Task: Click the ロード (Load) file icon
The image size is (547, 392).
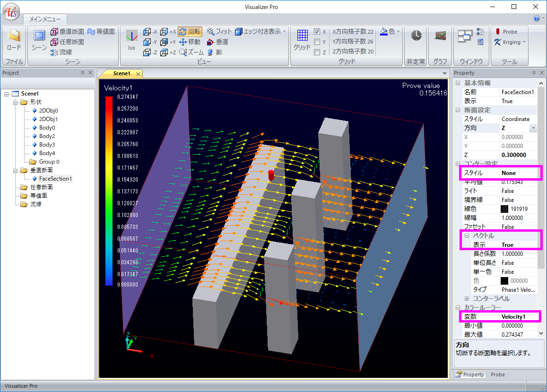Action: click(14, 37)
